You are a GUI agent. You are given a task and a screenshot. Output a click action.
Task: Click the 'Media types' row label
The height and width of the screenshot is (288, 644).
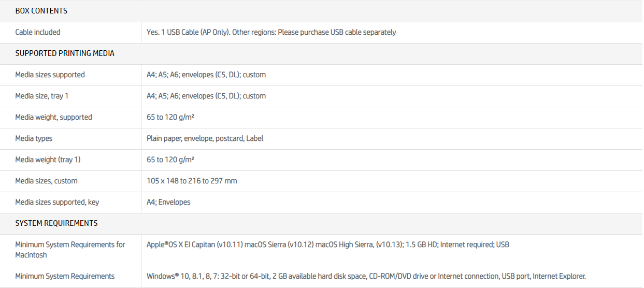coord(34,138)
